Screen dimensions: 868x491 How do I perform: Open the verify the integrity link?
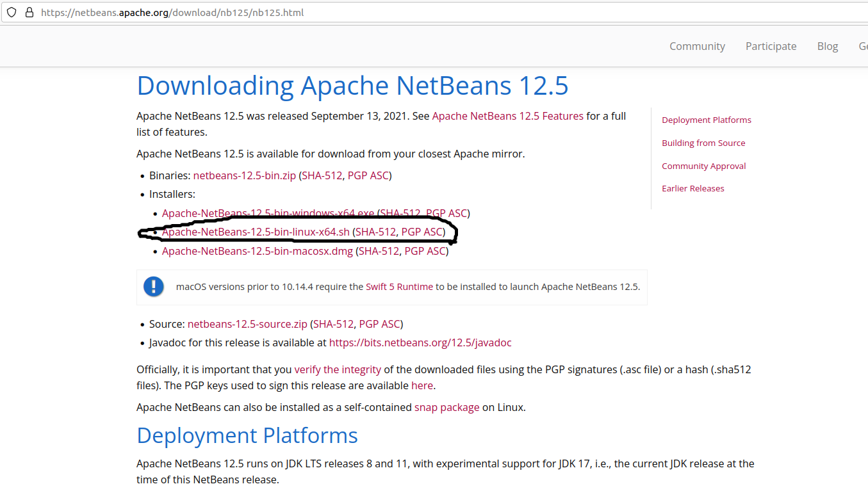click(x=338, y=369)
